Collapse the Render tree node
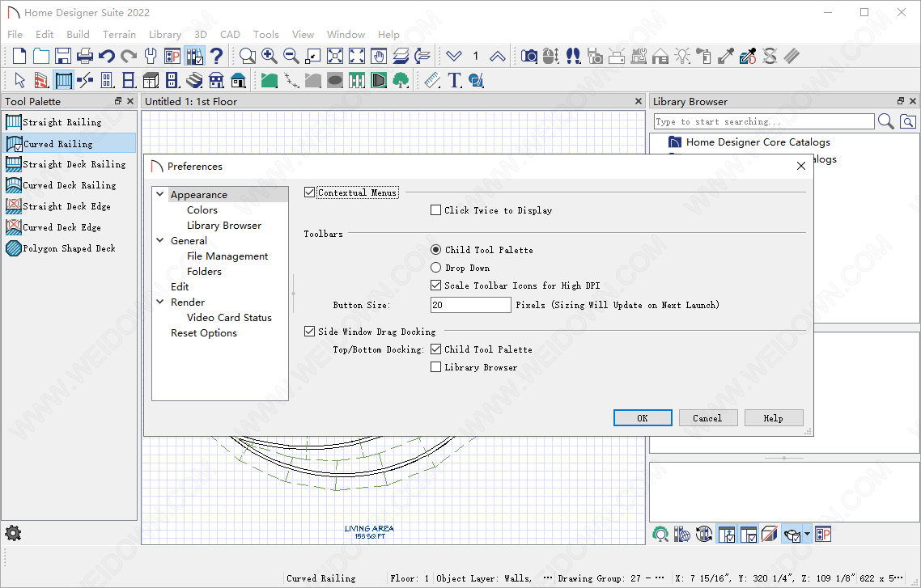 159,302
